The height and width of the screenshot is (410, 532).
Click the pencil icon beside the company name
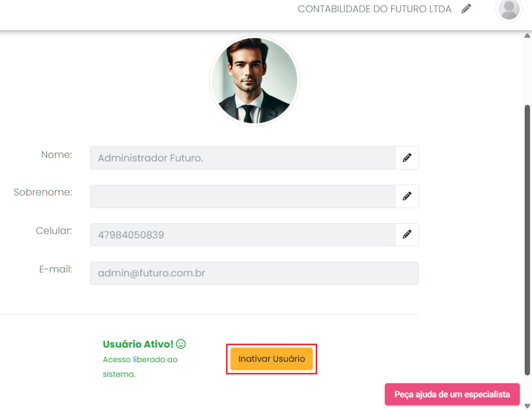pos(466,9)
